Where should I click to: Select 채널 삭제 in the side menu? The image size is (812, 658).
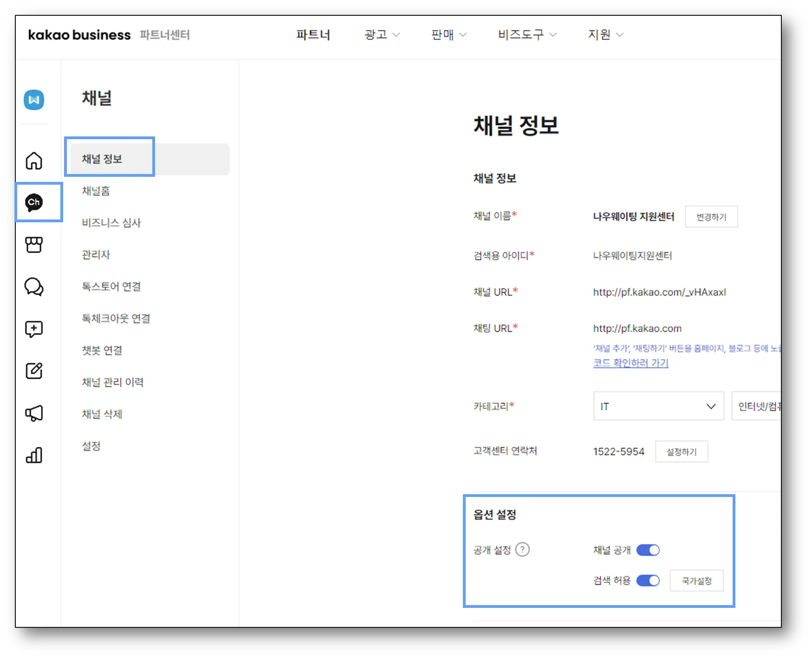coord(102,414)
